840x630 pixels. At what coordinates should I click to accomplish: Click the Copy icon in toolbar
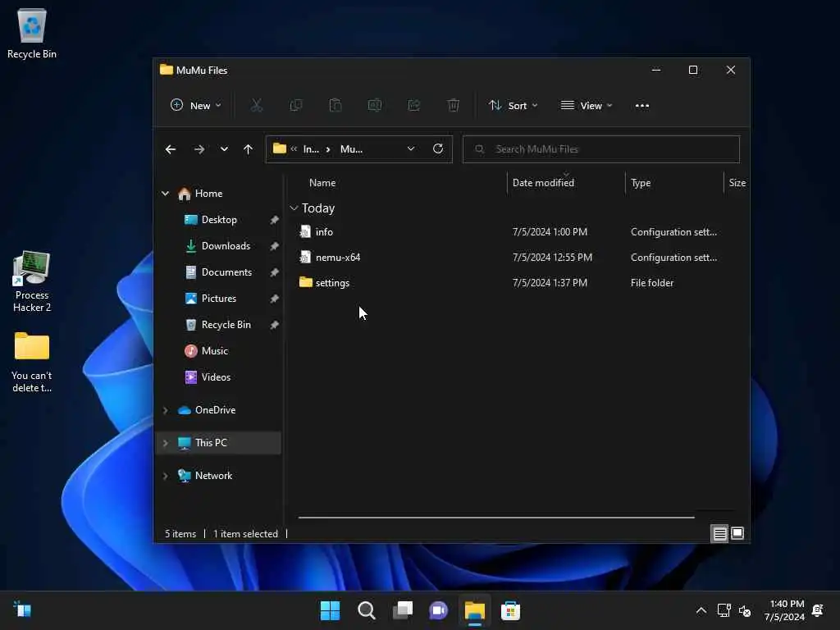[295, 106]
